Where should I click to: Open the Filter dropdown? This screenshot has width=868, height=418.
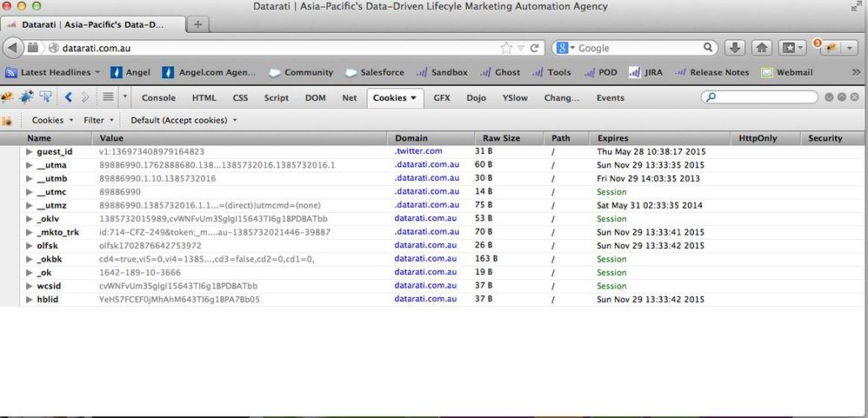pyautogui.click(x=97, y=120)
